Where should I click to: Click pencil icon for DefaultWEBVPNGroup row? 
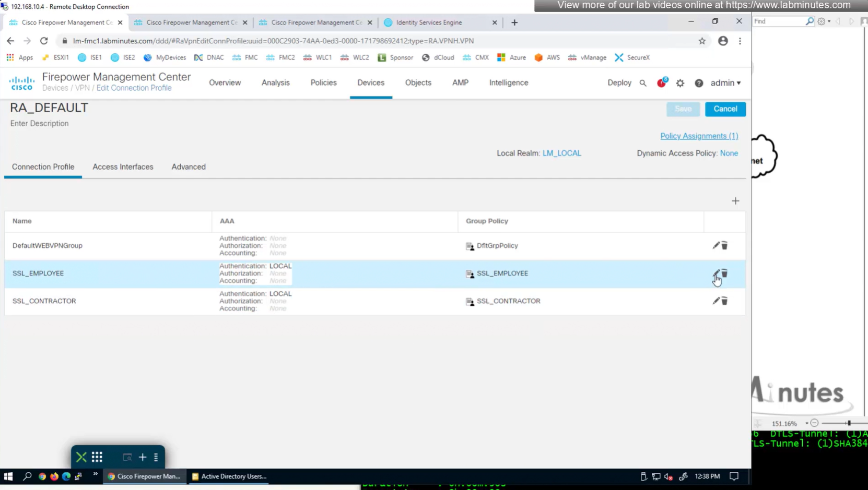(x=715, y=245)
